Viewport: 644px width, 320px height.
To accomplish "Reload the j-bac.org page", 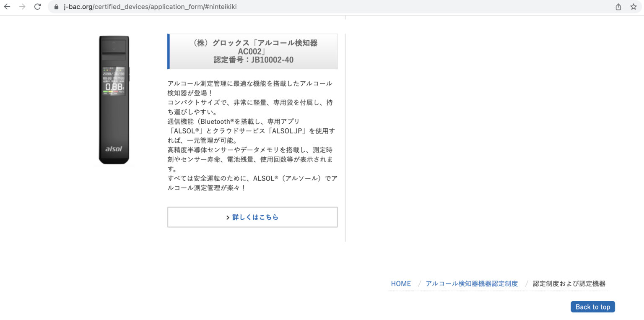I will point(37,7).
